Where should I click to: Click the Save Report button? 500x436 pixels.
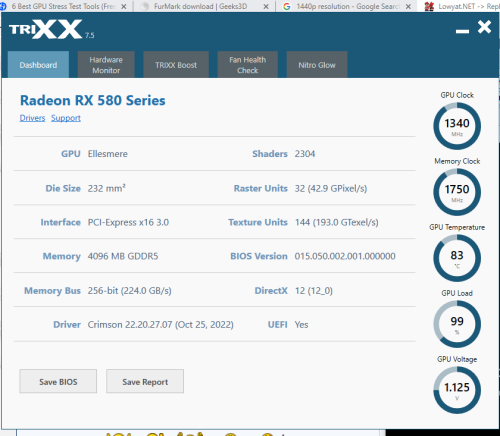145,381
